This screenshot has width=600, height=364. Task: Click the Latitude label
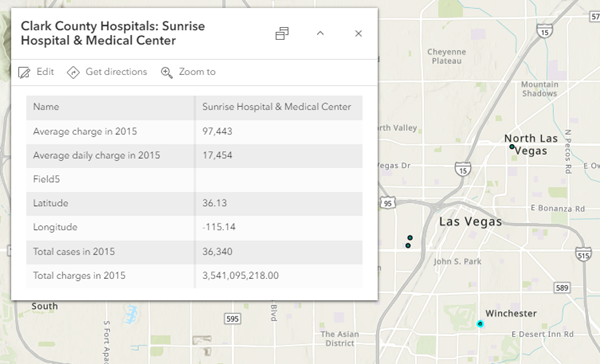pos(51,203)
